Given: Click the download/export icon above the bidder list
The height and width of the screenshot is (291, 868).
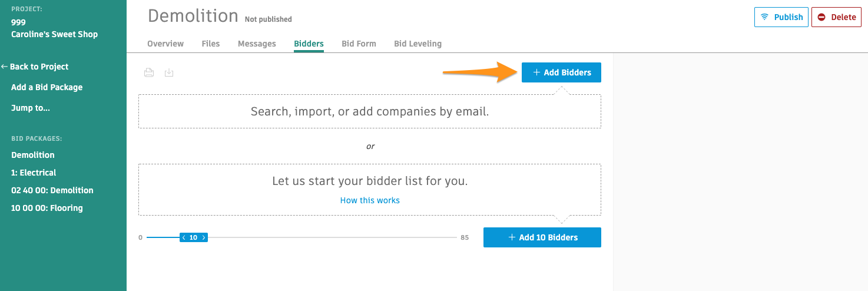Looking at the screenshot, I should point(169,72).
